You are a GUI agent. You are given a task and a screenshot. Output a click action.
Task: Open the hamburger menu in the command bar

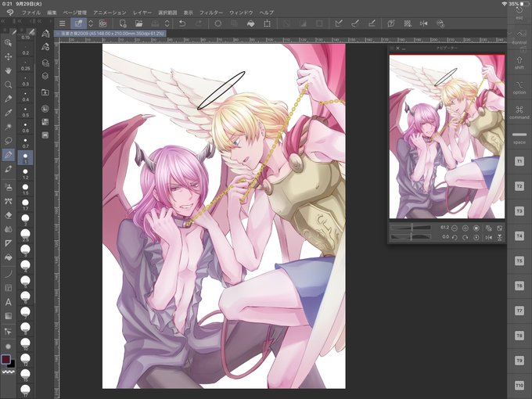click(x=62, y=23)
